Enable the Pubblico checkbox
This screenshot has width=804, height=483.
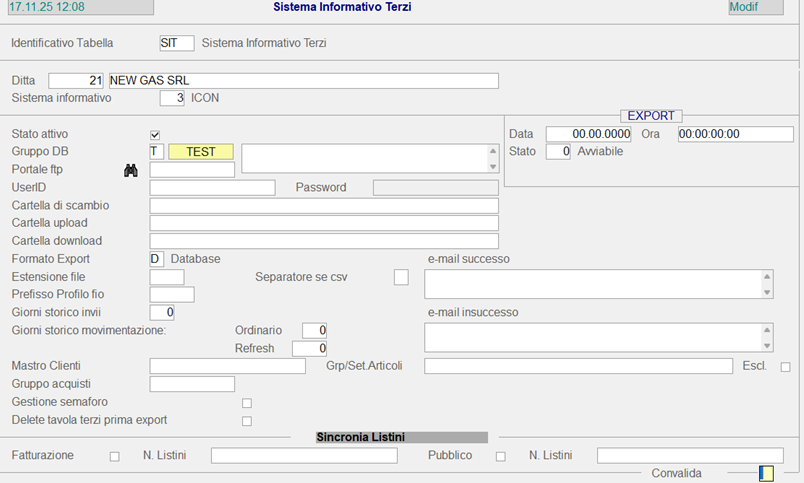pos(500,457)
